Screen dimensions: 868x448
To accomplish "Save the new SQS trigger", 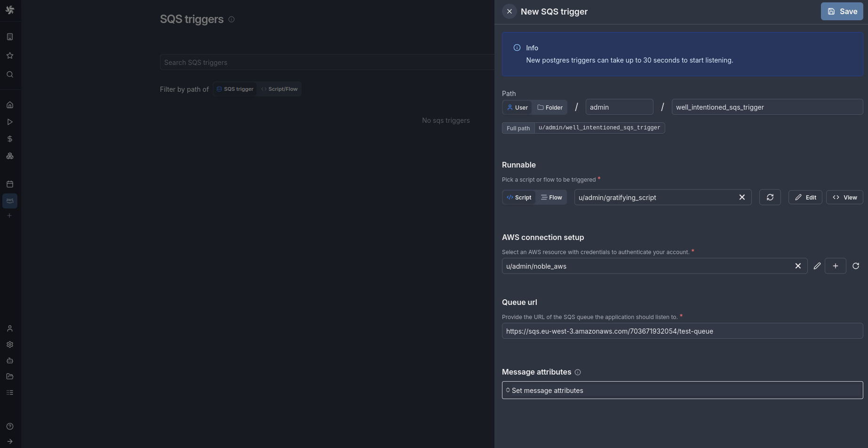I will (842, 11).
